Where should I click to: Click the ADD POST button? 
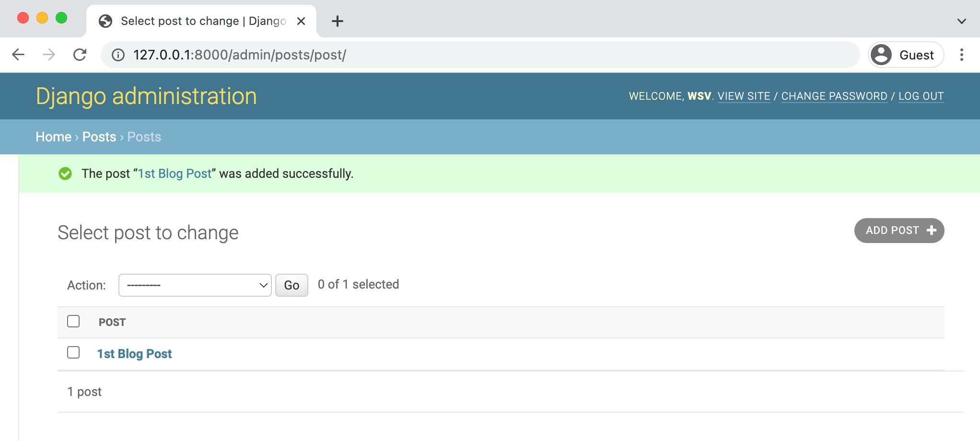coord(899,231)
